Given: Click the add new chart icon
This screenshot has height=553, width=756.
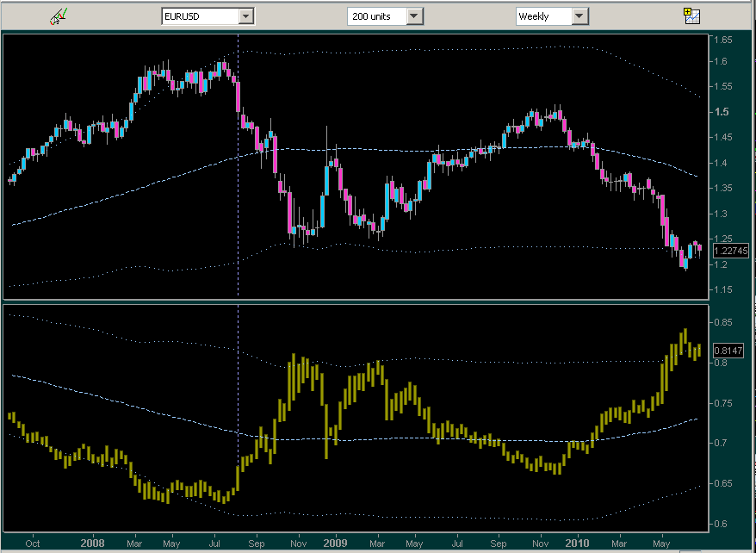Looking at the screenshot, I should click(x=692, y=16).
